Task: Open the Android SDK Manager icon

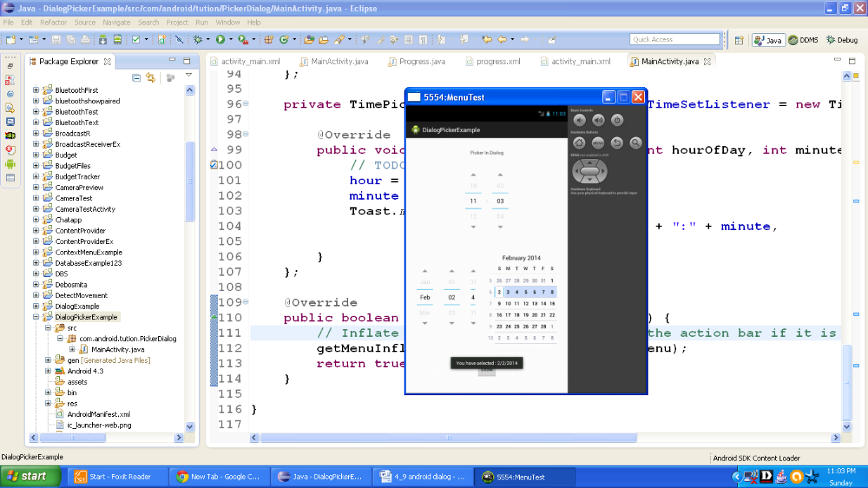Action: tap(103, 39)
